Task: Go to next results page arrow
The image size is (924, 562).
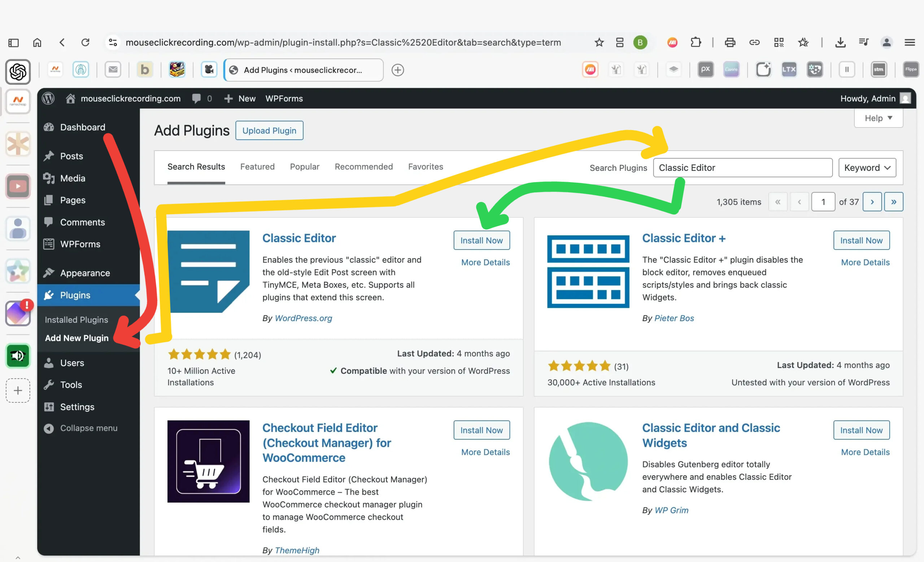Action: (x=872, y=202)
